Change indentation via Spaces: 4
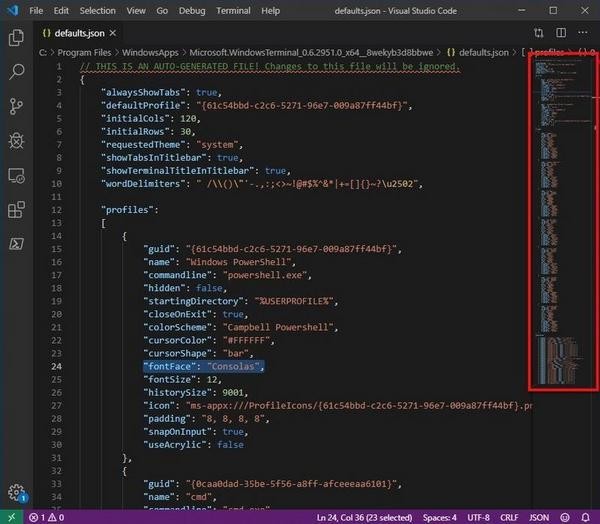This screenshot has height=524, width=600. [x=440, y=518]
